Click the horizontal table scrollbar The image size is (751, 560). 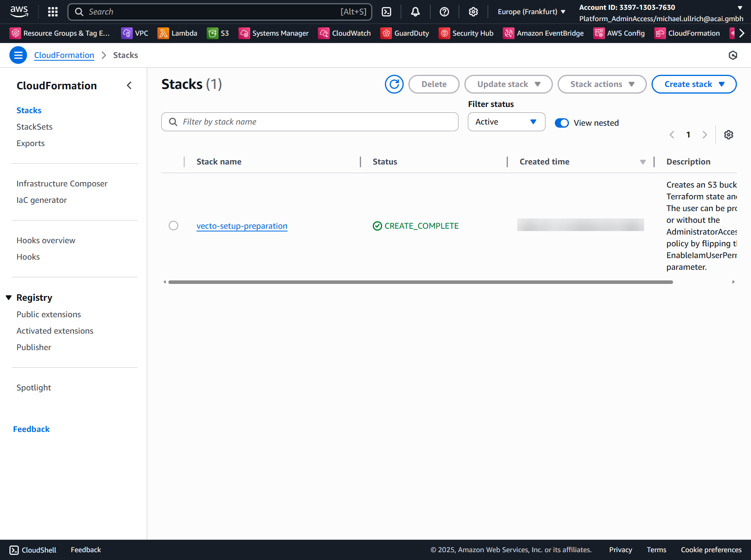[421, 282]
